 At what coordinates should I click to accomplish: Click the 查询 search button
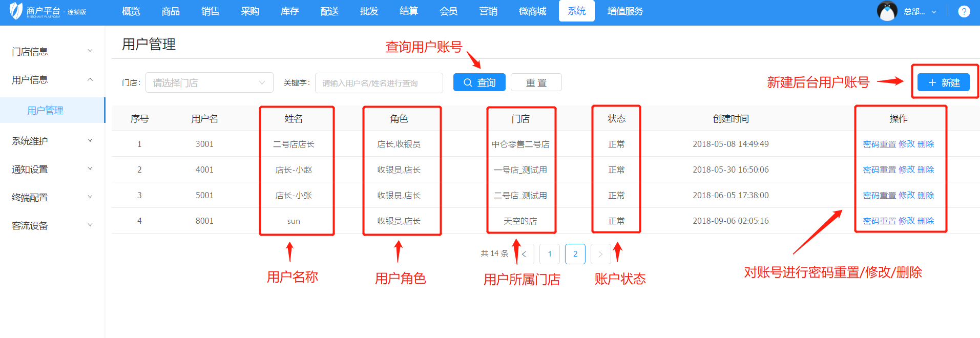(x=479, y=82)
